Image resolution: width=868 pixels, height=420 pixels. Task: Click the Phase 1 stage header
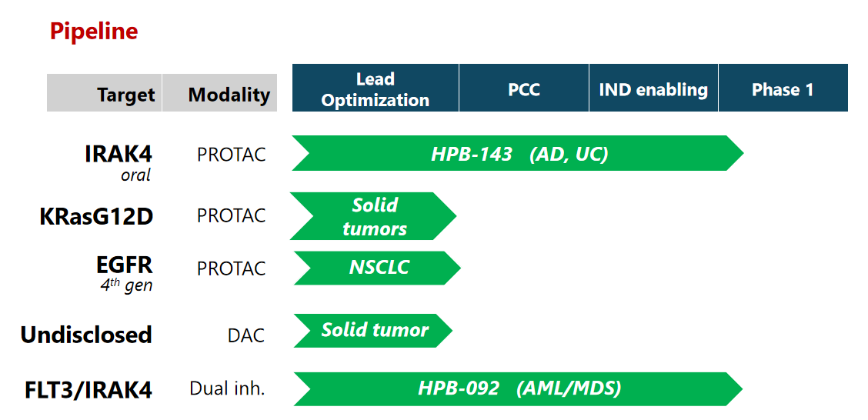pos(783,88)
